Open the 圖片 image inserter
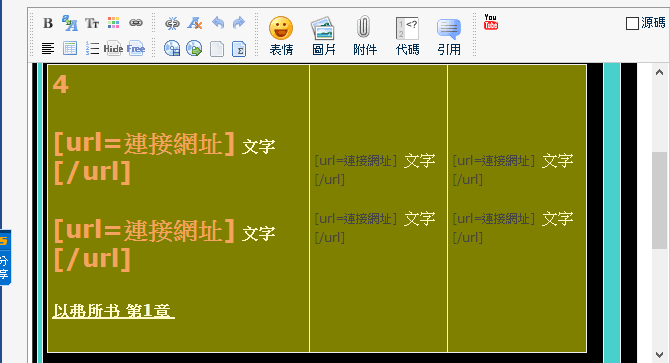Screen dimensions: 670x363 (323, 36)
